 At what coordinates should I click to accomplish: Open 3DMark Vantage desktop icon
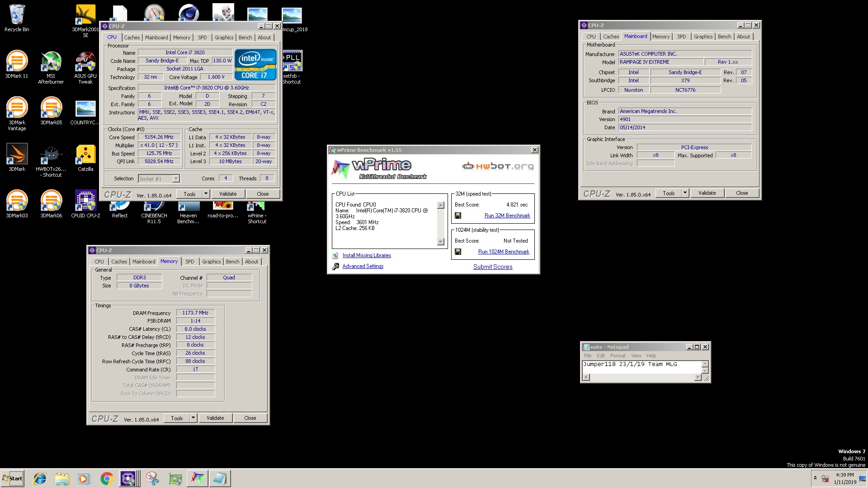(x=17, y=113)
